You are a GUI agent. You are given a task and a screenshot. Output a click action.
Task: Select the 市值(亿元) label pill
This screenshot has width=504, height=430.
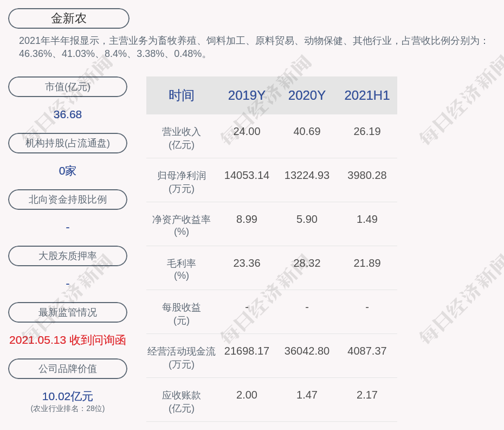(68, 87)
